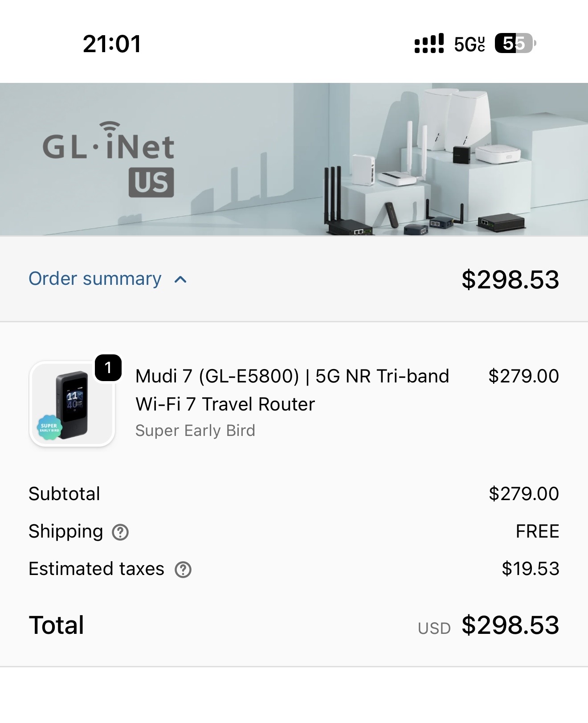Tap the FREE shipping value
Image resolution: width=588 pixels, height=723 pixels.
537,531
